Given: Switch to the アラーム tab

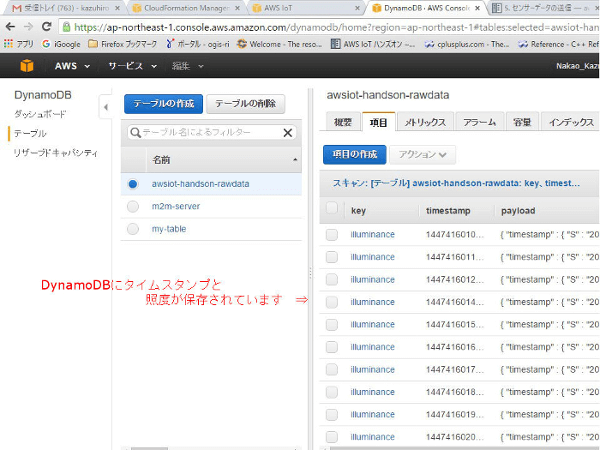Looking at the screenshot, I should click(x=480, y=122).
